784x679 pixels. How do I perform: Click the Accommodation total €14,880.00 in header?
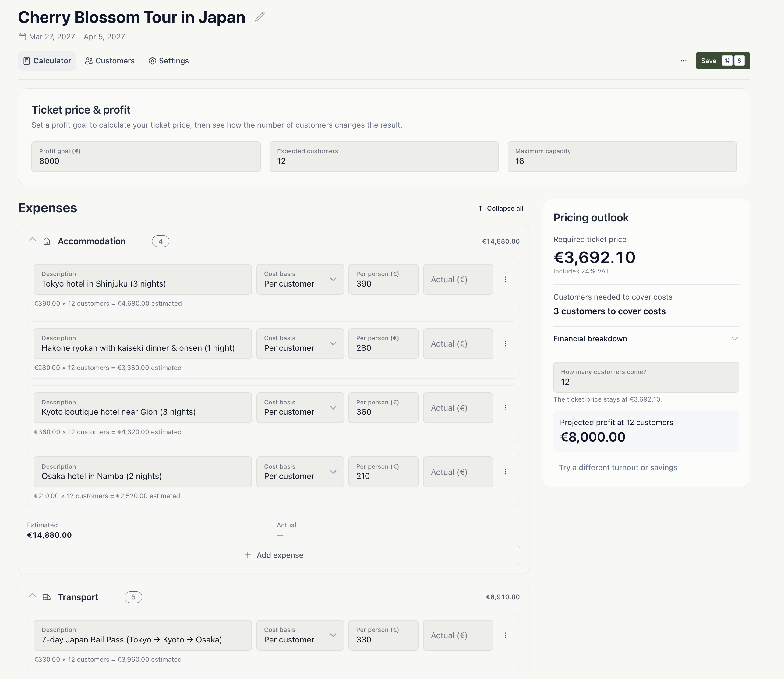click(500, 241)
